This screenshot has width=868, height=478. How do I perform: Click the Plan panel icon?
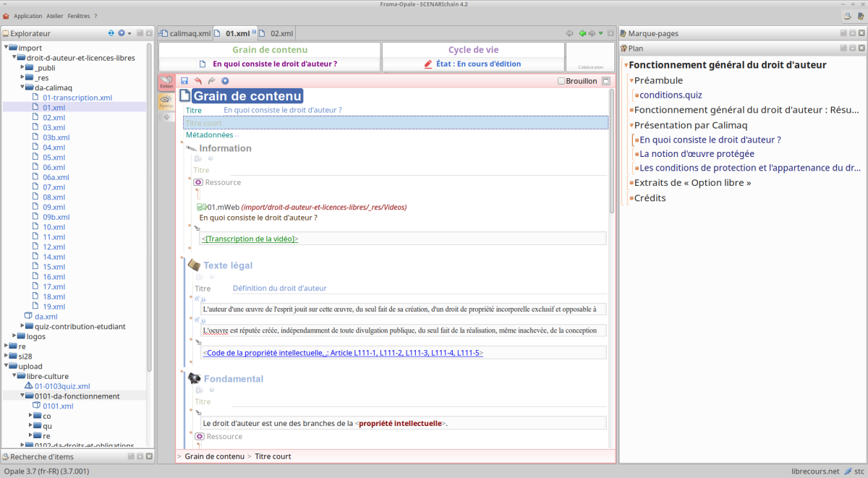pos(624,48)
